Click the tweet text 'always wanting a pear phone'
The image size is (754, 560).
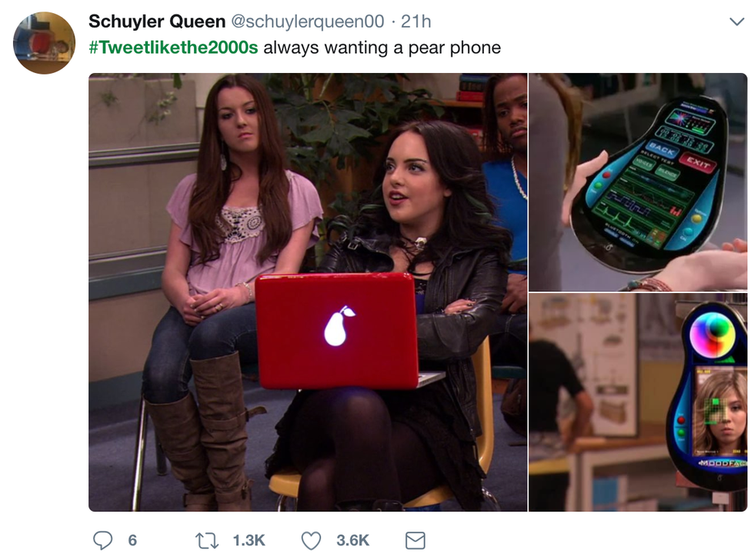point(382,48)
